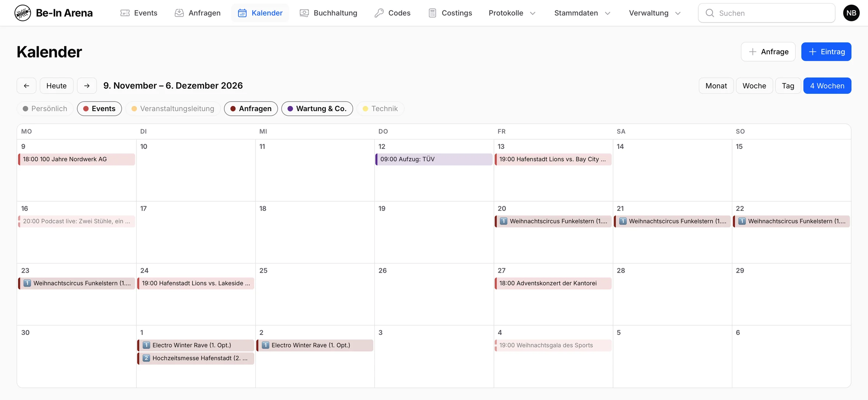Image resolution: width=868 pixels, height=400 pixels.
Task: Click the Kalender calendar icon
Action: click(242, 13)
